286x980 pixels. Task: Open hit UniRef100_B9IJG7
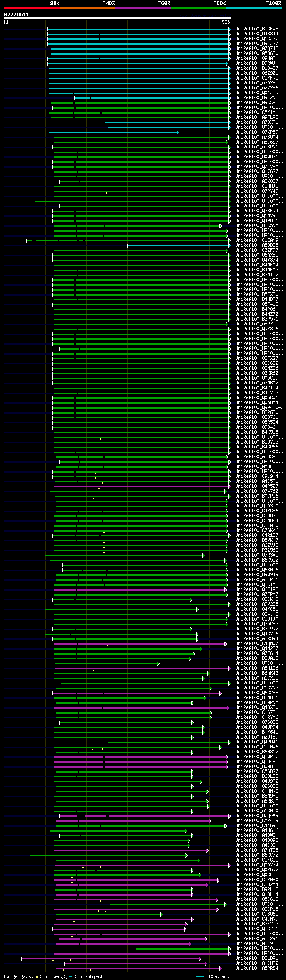coord(257,43)
